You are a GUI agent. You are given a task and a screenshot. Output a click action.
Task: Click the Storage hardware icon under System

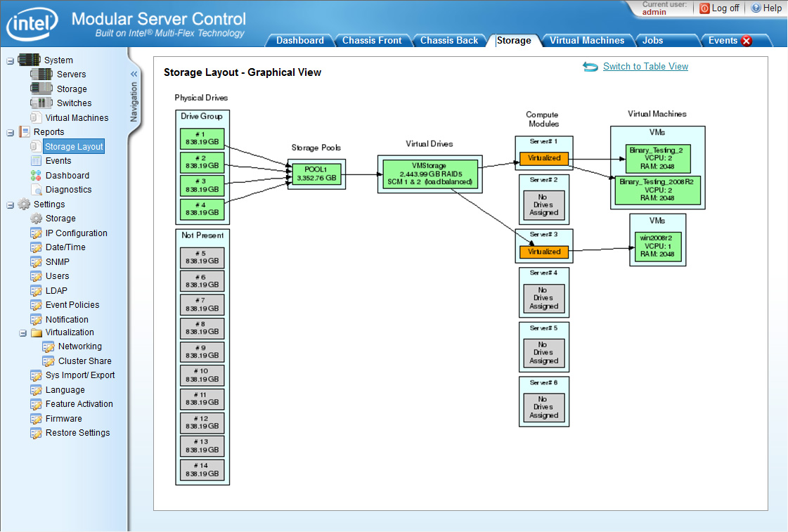41,89
